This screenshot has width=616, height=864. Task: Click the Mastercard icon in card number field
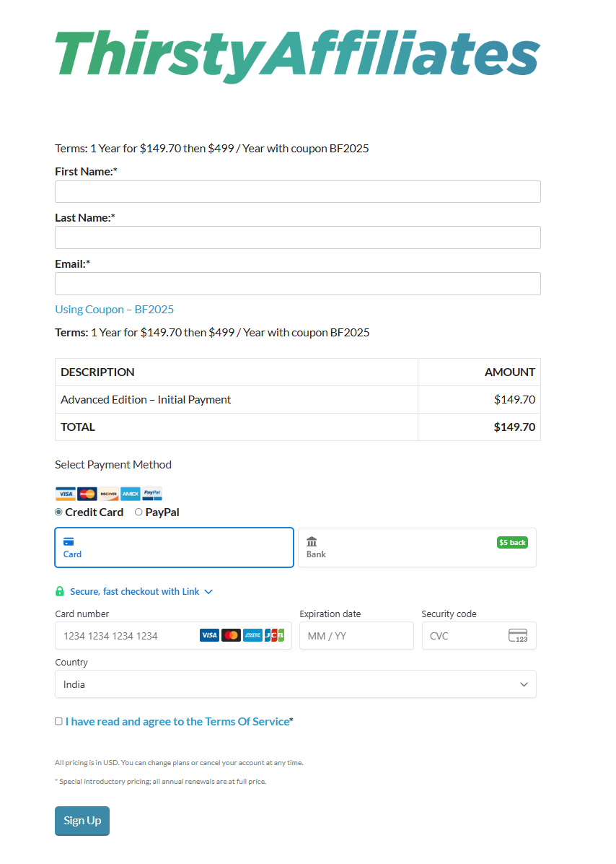click(x=231, y=635)
